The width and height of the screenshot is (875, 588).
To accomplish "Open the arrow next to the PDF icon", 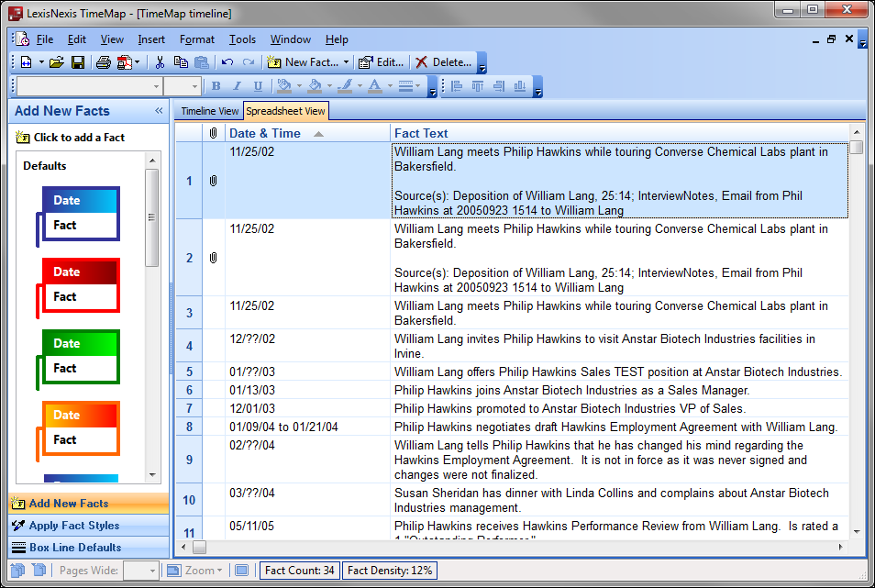I will point(138,62).
